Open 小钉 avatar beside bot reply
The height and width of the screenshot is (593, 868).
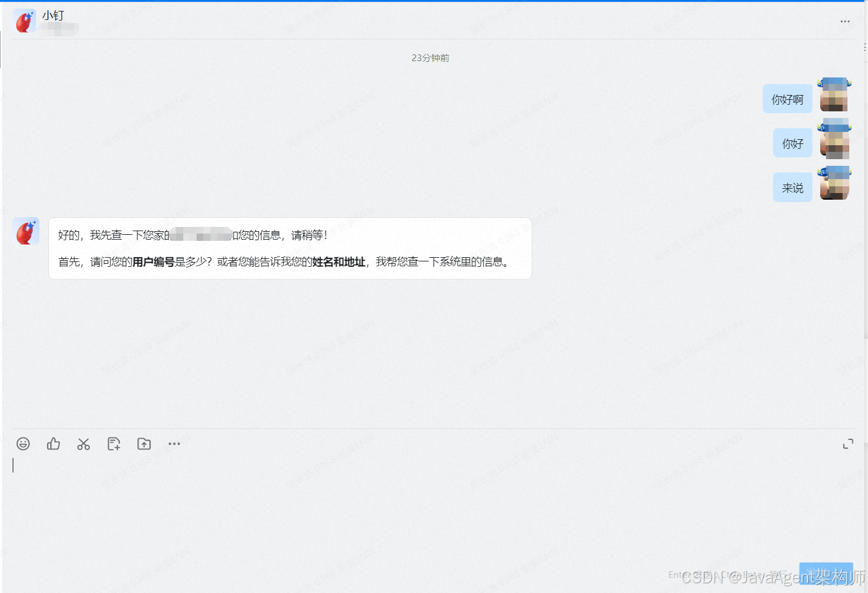pos(26,231)
